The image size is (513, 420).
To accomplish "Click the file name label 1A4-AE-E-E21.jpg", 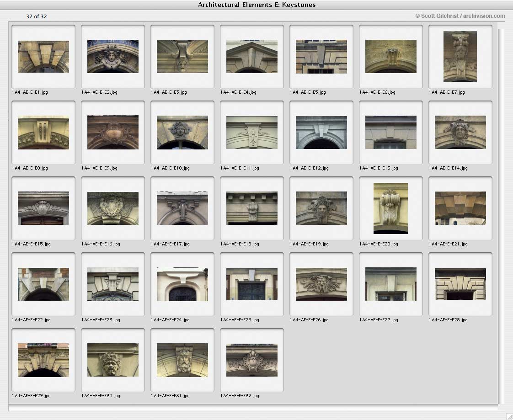I will pos(448,244).
